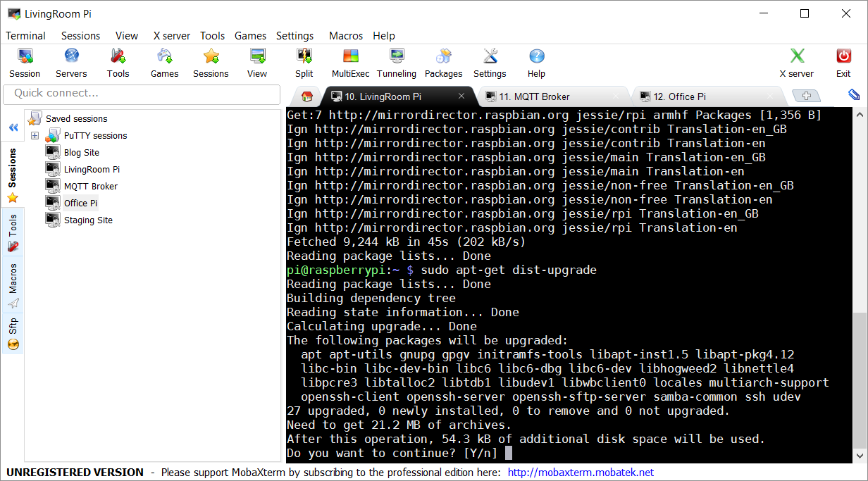868x481 pixels.
Task: Close the 11. MQTT Broker tab
Action: [x=616, y=96]
